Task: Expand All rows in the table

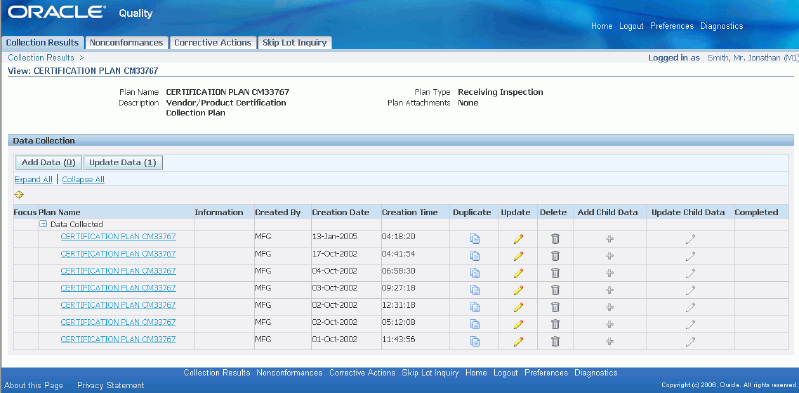Action: tap(34, 179)
